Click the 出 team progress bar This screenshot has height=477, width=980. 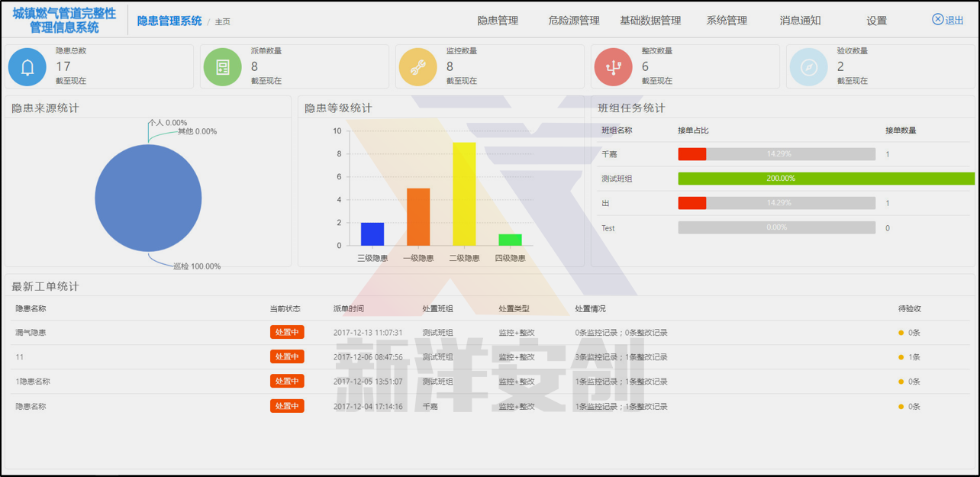pyautogui.click(x=777, y=203)
